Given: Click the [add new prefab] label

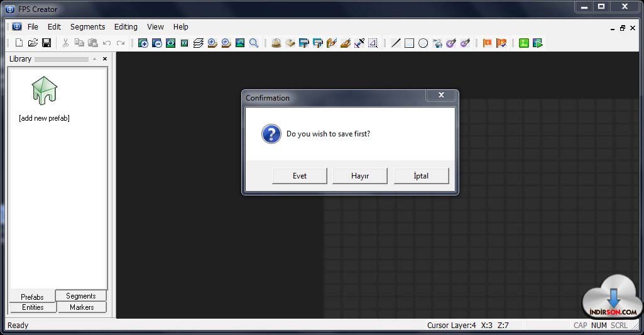Looking at the screenshot, I should tap(44, 118).
